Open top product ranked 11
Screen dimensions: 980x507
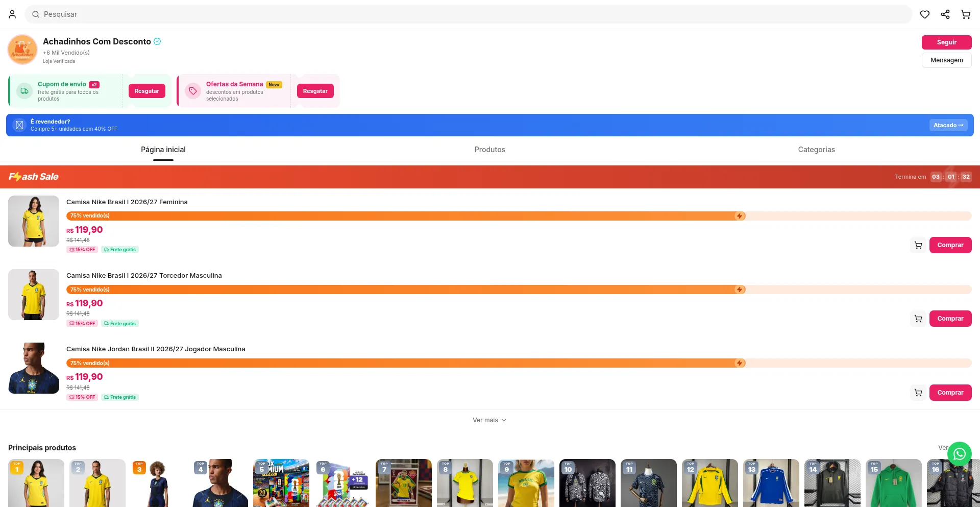tap(649, 483)
